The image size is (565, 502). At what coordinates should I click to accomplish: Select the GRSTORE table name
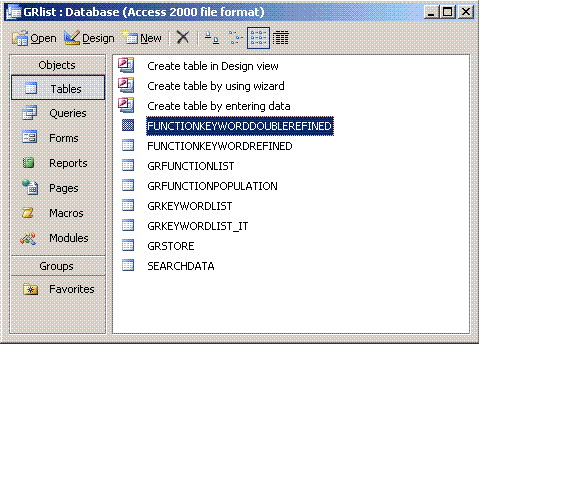(x=170, y=246)
